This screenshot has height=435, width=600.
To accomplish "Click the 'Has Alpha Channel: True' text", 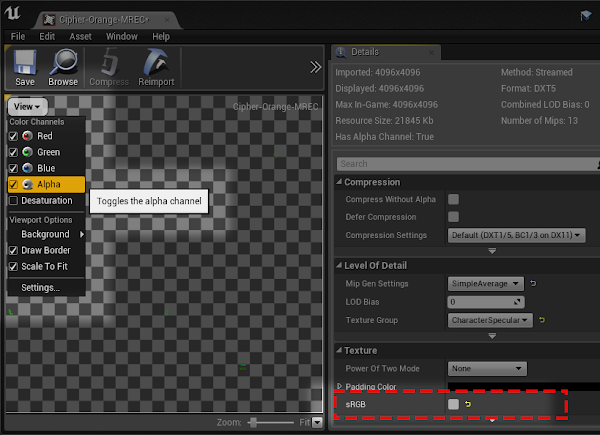I will [385, 137].
